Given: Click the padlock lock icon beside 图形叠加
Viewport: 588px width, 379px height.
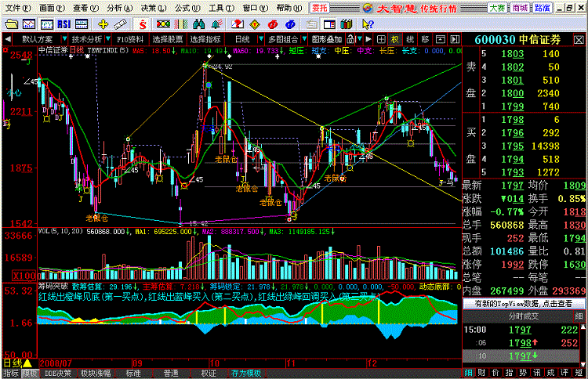Looking at the screenshot, I should (350, 39).
